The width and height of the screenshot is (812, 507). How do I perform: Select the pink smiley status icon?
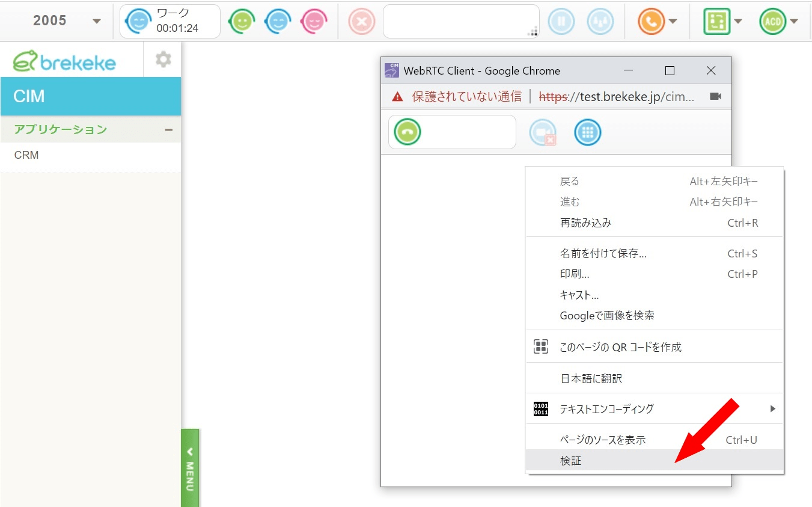click(314, 20)
